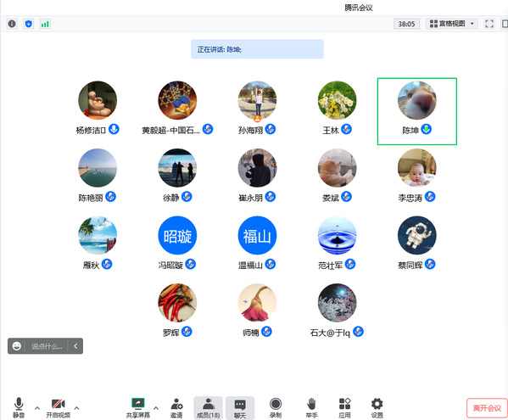Turn on the camera video button

(x=59, y=408)
